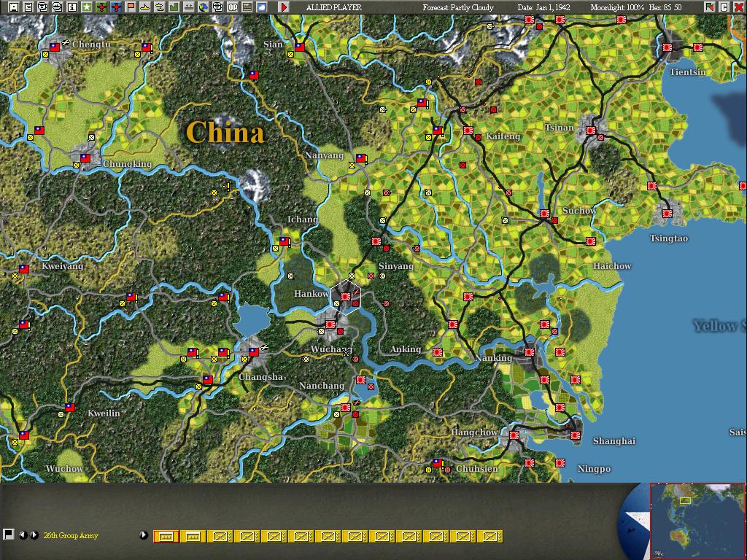Click the Chinese flag at Chengtu
The image size is (747, 560).
[54, 47]
